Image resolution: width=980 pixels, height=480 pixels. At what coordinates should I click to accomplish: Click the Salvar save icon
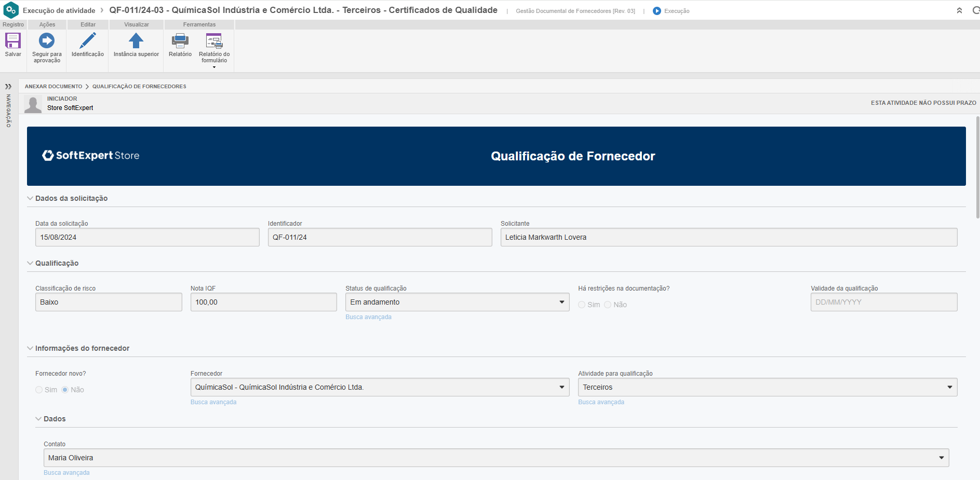(13, 41)
